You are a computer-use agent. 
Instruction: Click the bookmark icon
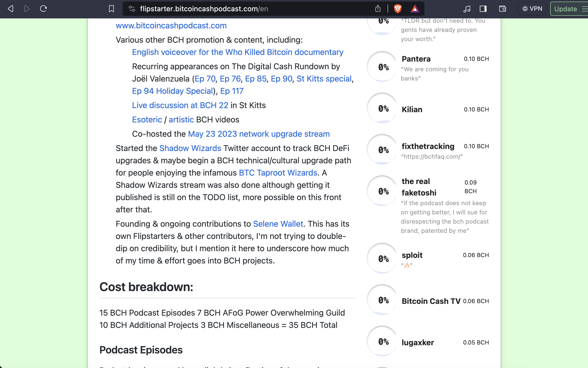pyautogui.click(x=111, y=9)
